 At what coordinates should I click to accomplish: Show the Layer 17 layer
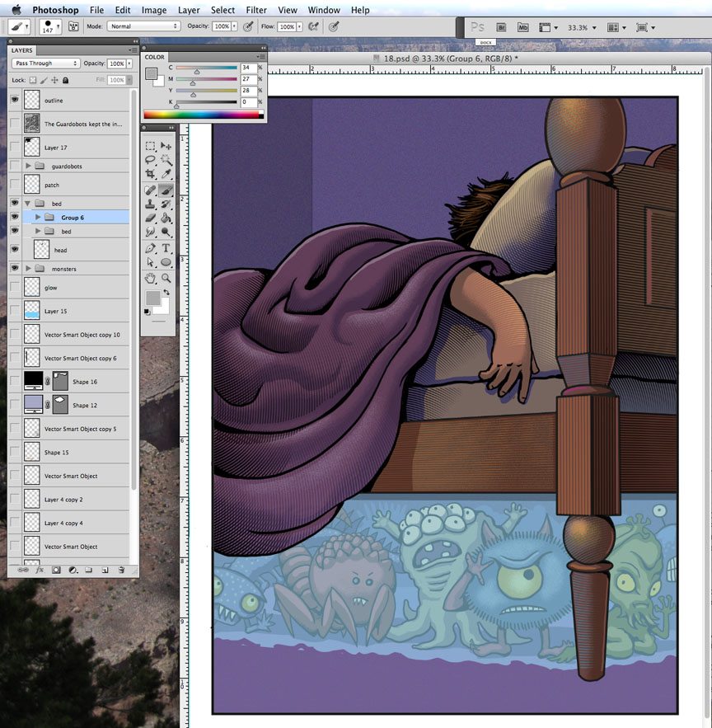15,147
